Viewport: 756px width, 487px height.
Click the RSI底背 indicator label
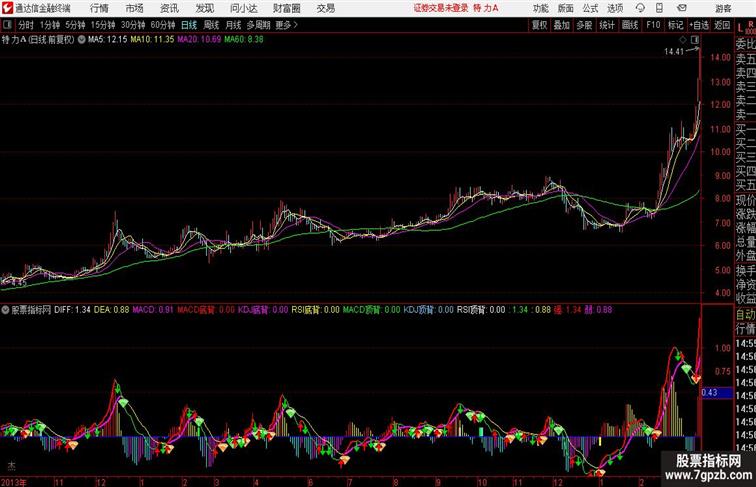coord(306,310)
